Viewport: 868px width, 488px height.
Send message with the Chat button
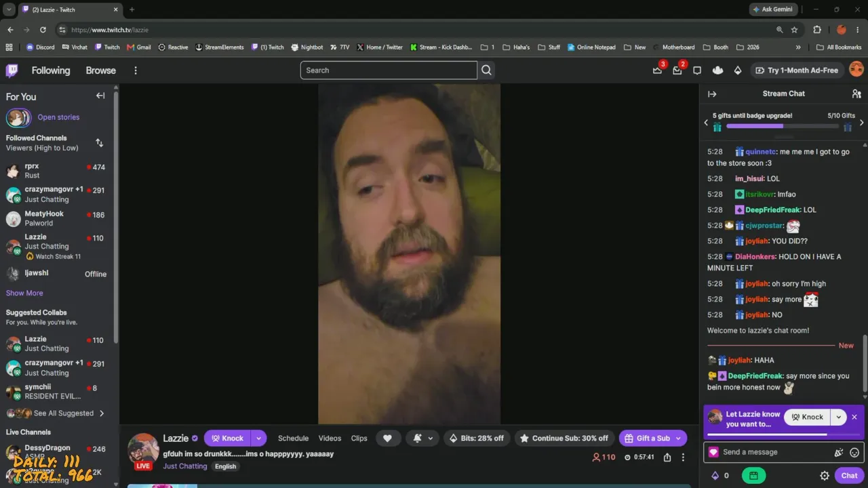[850, 476]
